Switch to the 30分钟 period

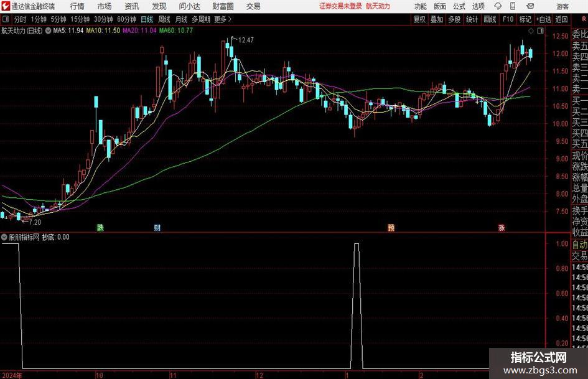(x=103, y=19)
